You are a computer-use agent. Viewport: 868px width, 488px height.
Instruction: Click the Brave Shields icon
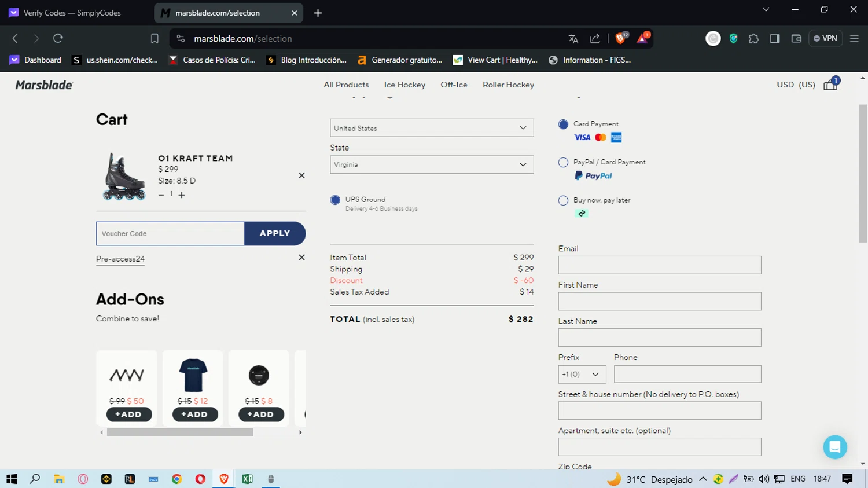click(x=621, y=38)
